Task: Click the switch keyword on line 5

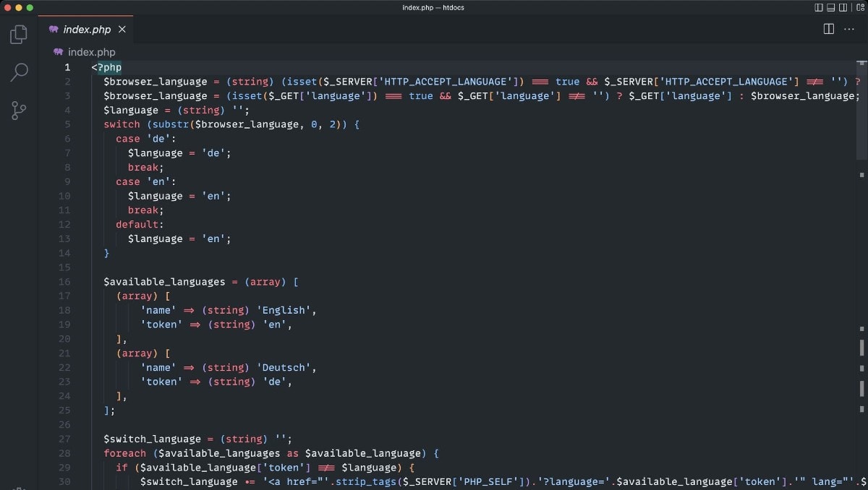Action: pyautogui.click(x=122, y=124)
